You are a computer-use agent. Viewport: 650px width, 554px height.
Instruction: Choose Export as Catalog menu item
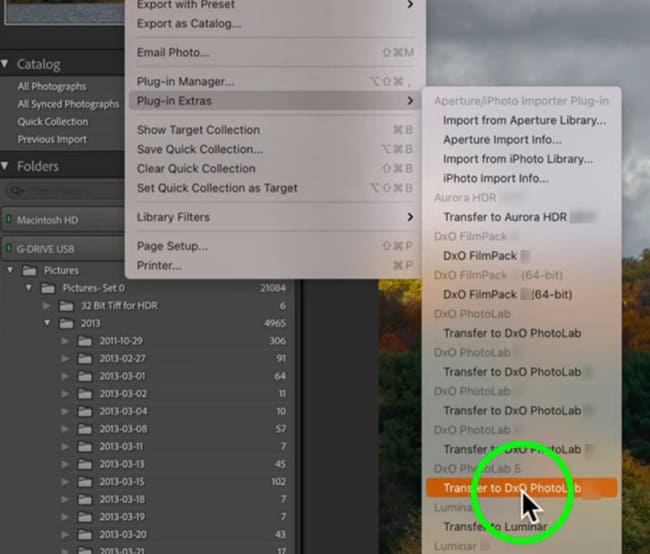(x=275, y=23)
